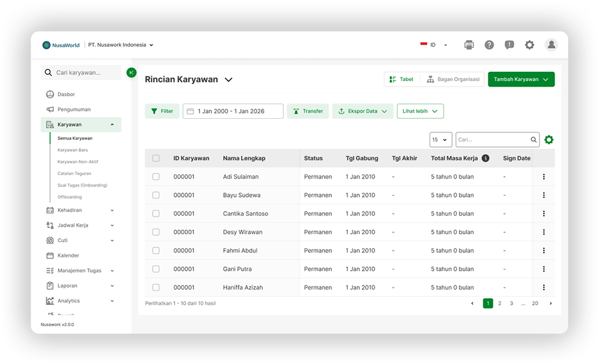
Task: Open the rows-per-page dropdown showing 15
Action: [x=441, y=140]
